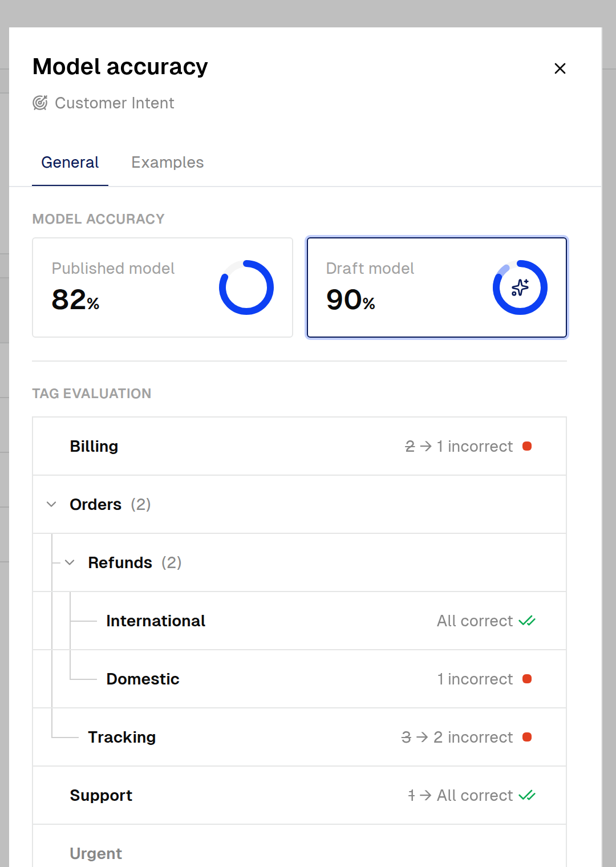Image resolution: width=616 pixels, height=867 pixels.
Task: Click the "2 → 1 incorrect" text
Action: pos(459,446)
